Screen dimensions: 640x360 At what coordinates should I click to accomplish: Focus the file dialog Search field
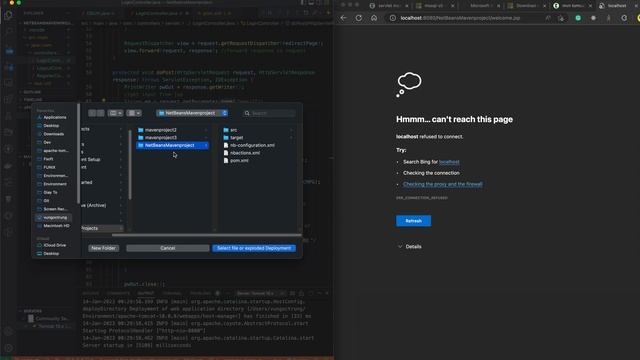(269, 113)
